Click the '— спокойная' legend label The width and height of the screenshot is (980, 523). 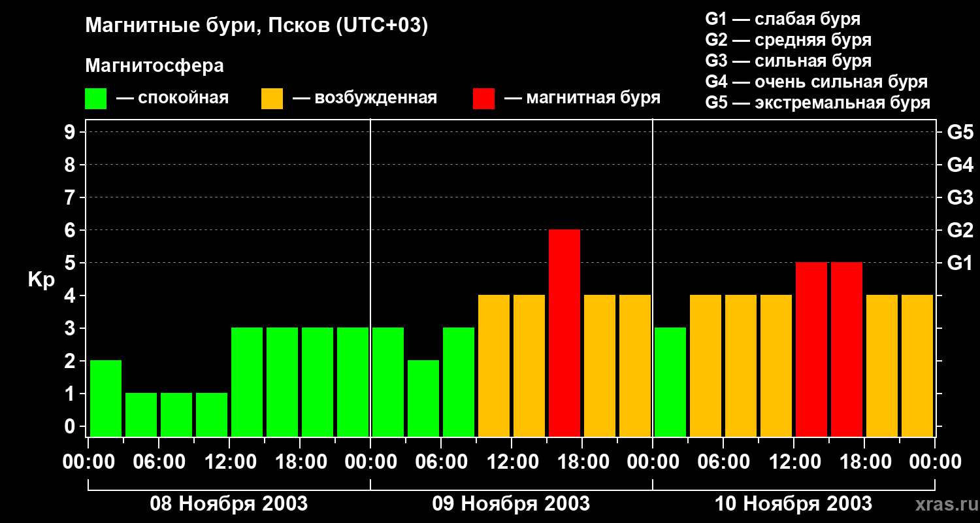pyautogui.click(x=172, y=98)
